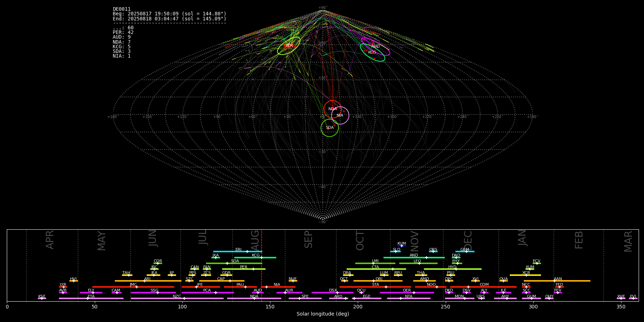Click the 'SDA: 3' legend entry
This screenshot has height=322, width=644.
[122, 51]
